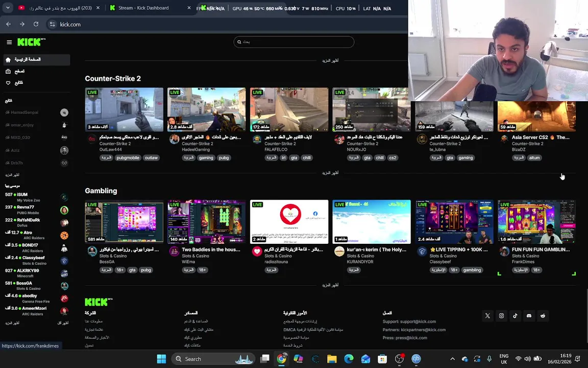Click Support: support@kick.com footer link
Image resolution: width=588 pixels, height=368 pixels.
pyautogui.click(x=409, y=321)
